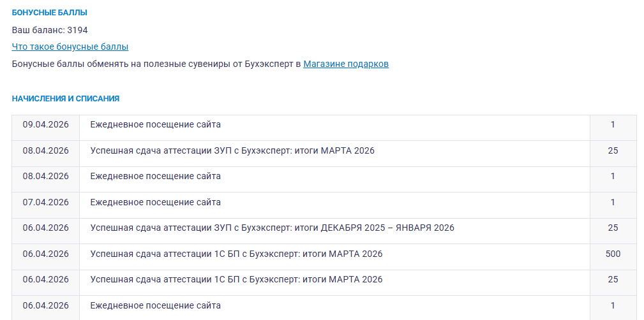The image size is (644, 320).
Task: Click the 25 amount for ЗУП МАРТА 2026
Action: [x=613, y=150]
